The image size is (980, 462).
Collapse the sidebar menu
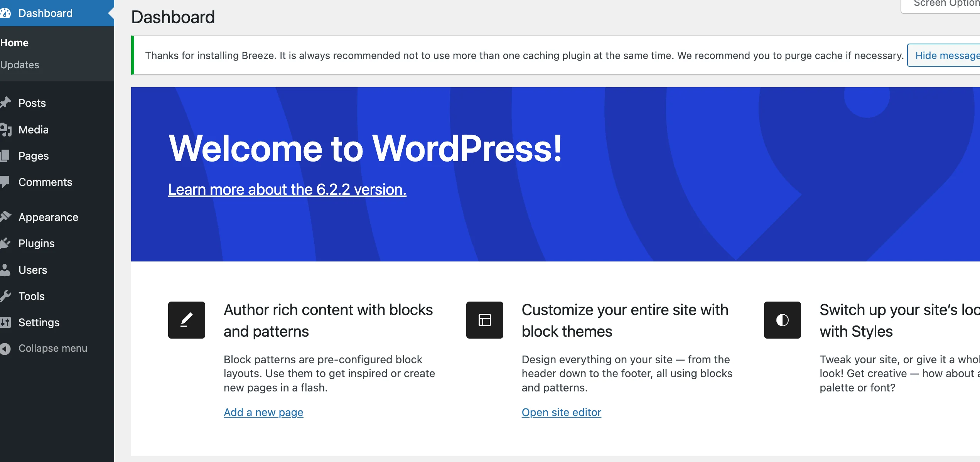pos(52,348)
